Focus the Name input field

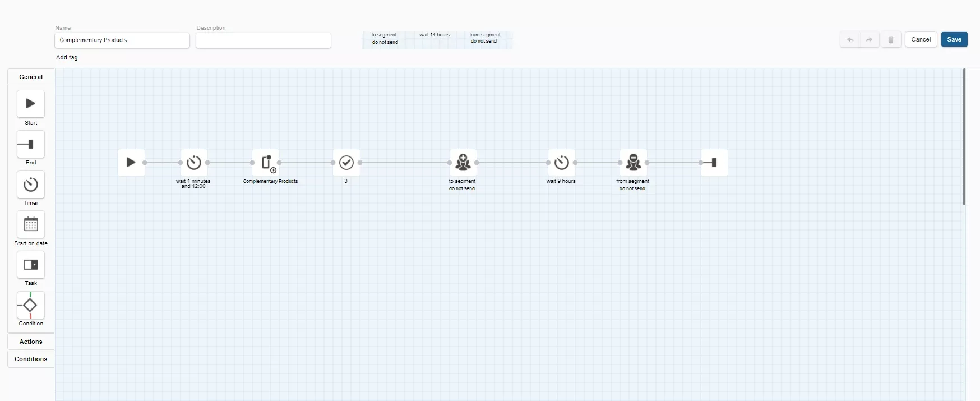[x=122, y=40]
